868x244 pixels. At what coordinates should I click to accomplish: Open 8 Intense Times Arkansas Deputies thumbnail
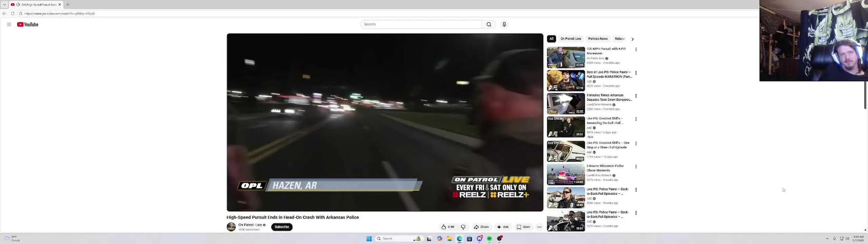click(566, 104)
